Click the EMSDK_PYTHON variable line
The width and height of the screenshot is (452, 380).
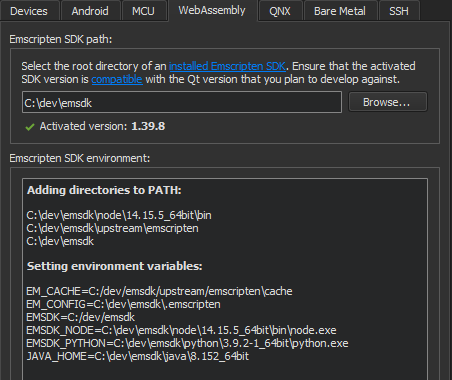(187, 343)
